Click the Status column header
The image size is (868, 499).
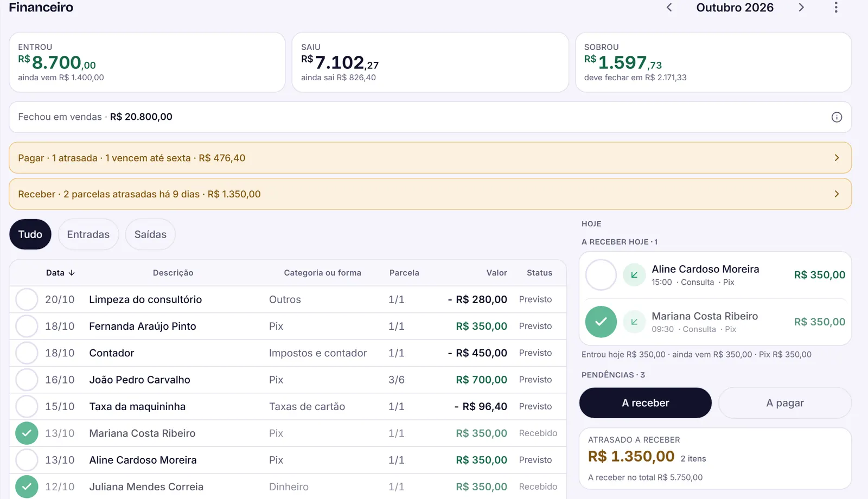[539, 273]
